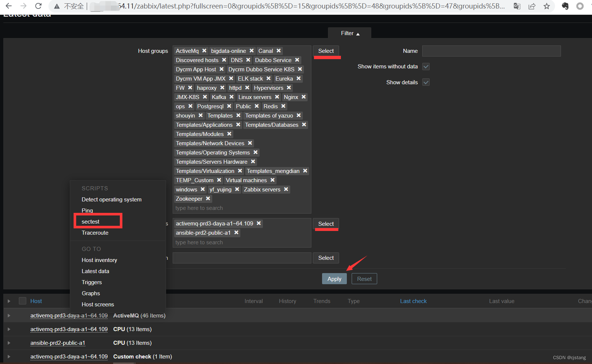Remove Kafka from the host groups filter
The image size is (592, 364).
pyautogui.click(x=231, y=97)
